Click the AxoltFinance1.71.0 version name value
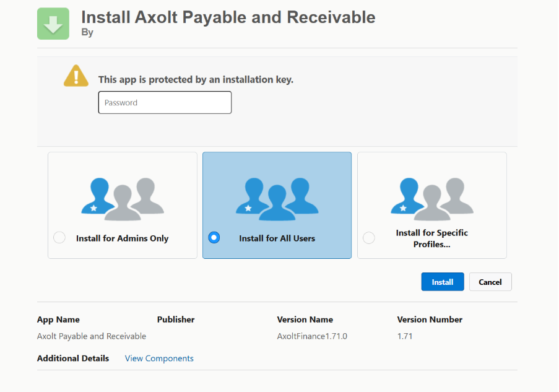The height and width of the screenshot is (392, 559). [312, 336]
